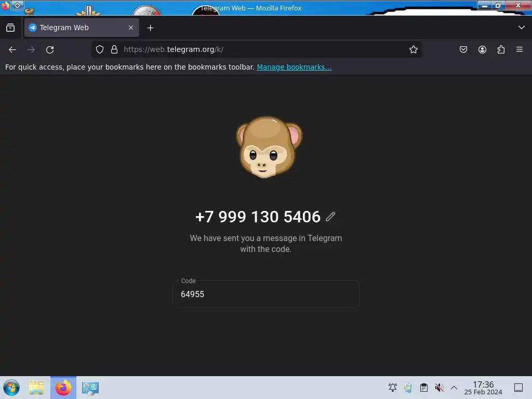This screenshot has height=399, width=532.
Task: Open a new tab with plus button
Action: (150, 28)
